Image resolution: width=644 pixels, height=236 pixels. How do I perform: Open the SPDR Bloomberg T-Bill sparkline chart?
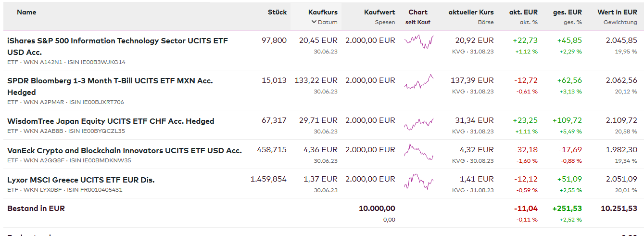[x=419, y=83]
